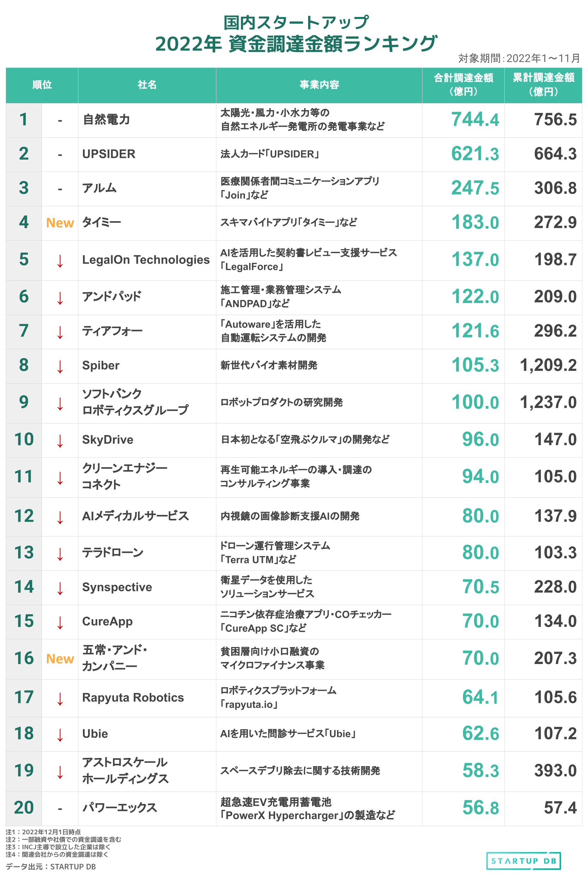The width and height of the screenshot is (588, 883).
Task: Click the New badge in rank 16 row
Action: (60, 659)
